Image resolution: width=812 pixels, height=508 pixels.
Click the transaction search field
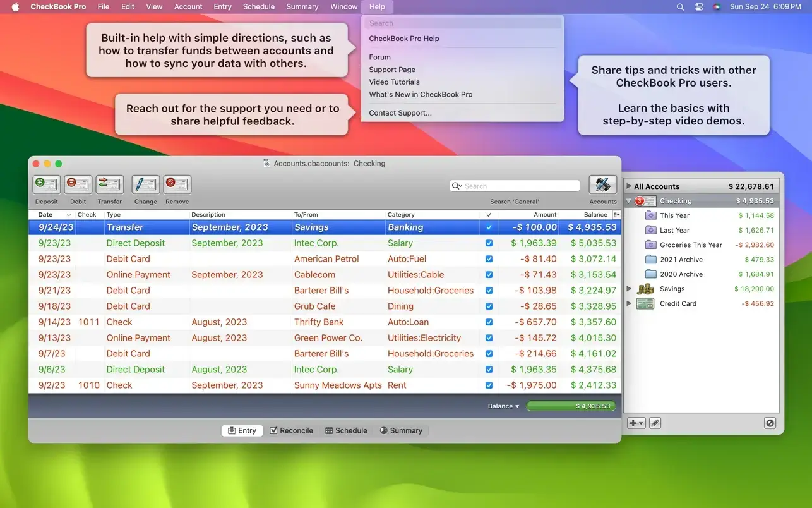[520, 186]
